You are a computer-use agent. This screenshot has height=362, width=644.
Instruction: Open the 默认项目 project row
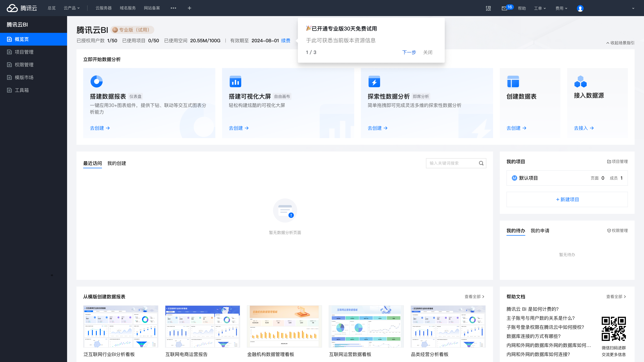pos(567,178)
